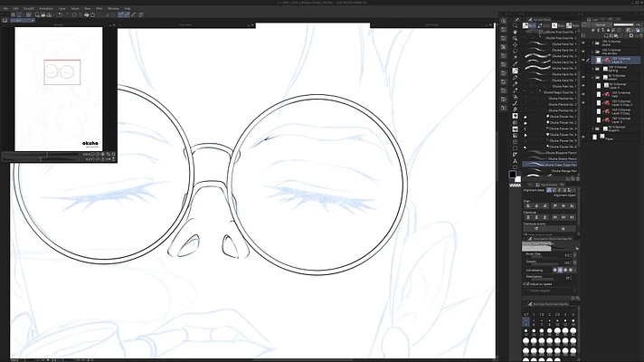Open the anti-aliasing dropdown arrow

[575, 270]
